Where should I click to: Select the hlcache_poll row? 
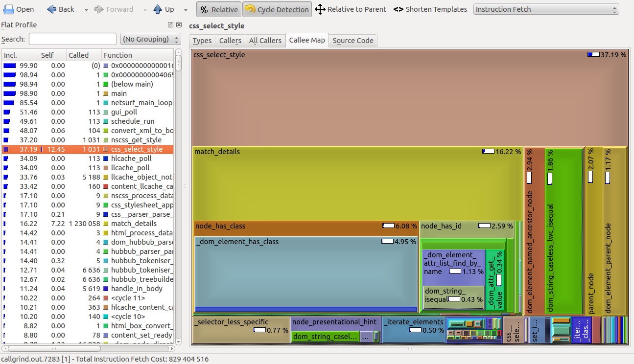click(x=88, y=159)
